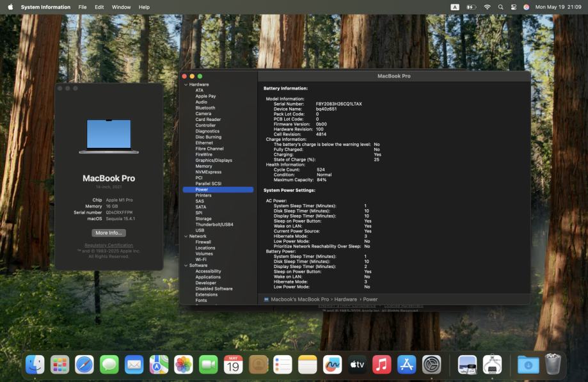
Task: Select Thunderbolt/USB4 in the sidebar
Action: [214, 225]
